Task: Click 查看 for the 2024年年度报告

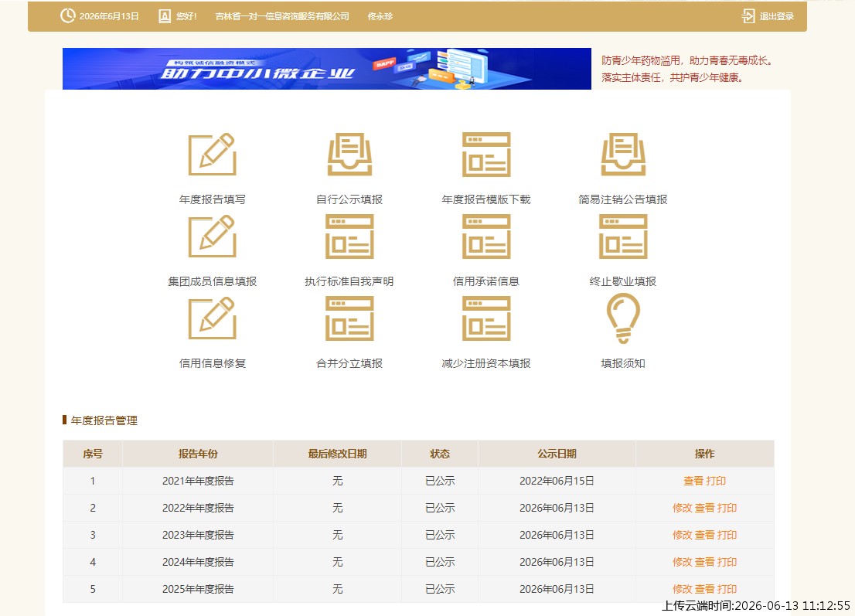Action: pyautogui.click(x=704, y=562)
